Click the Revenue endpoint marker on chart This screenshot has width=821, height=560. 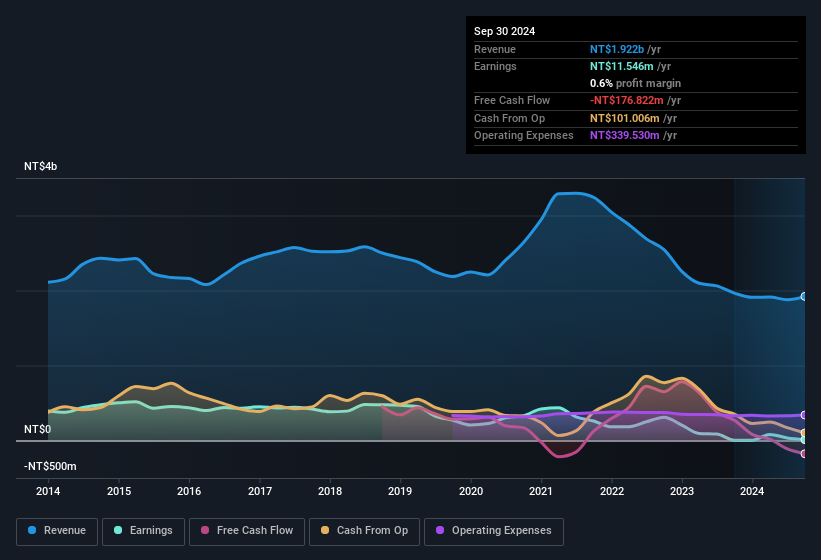tap(804, 297)
